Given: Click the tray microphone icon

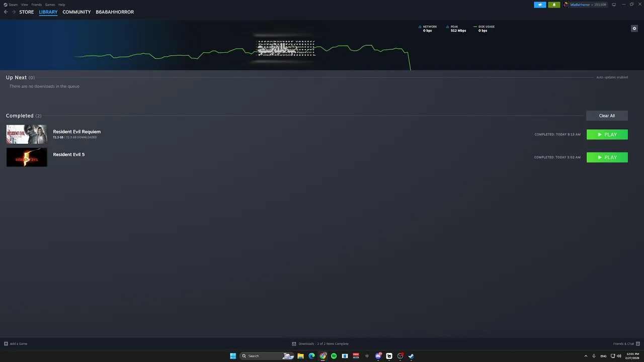Looking at the screenshot, I should [x=594, y=356].
